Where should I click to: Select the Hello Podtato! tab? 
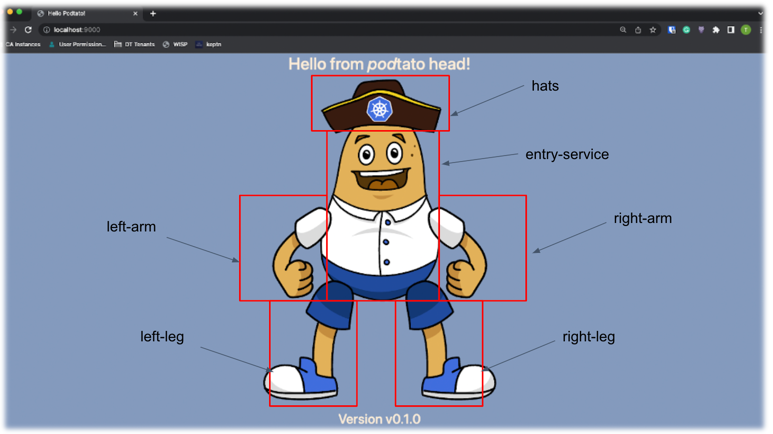point(80,14)
